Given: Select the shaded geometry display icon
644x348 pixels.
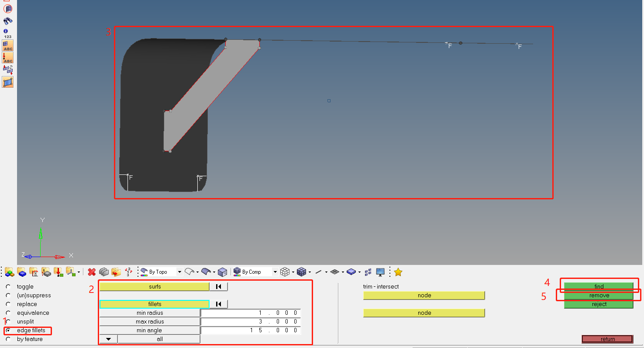Looking at the screenshot, I should point(206,272).
